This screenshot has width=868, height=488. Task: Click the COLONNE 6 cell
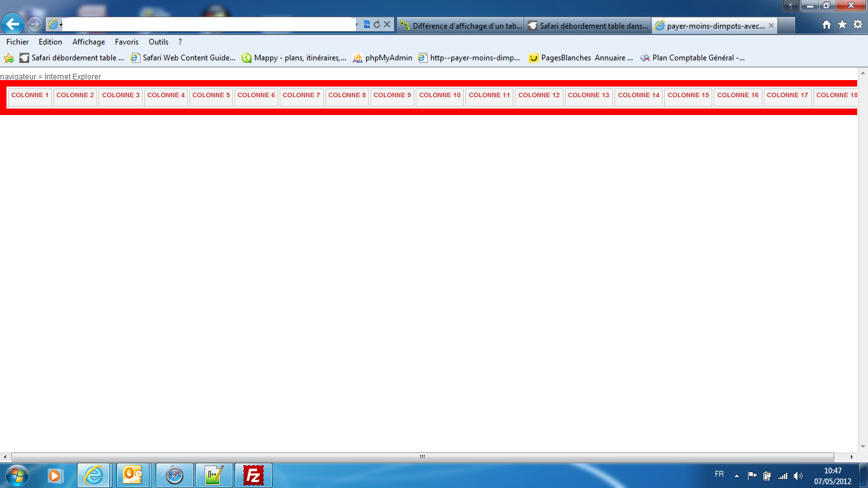256,97
